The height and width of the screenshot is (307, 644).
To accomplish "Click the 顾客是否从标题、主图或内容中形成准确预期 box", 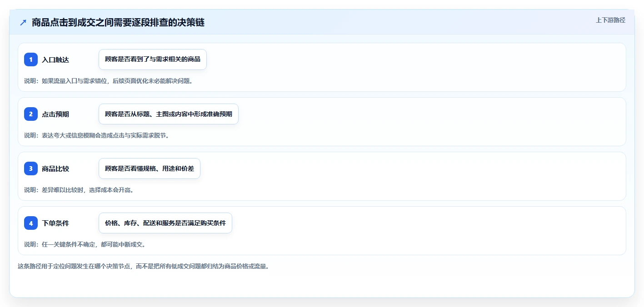I will (x=169, y=114).
